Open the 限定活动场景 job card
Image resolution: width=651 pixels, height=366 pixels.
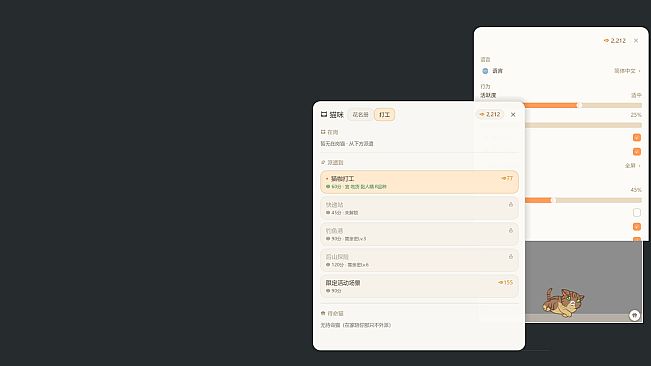point(419,286)
